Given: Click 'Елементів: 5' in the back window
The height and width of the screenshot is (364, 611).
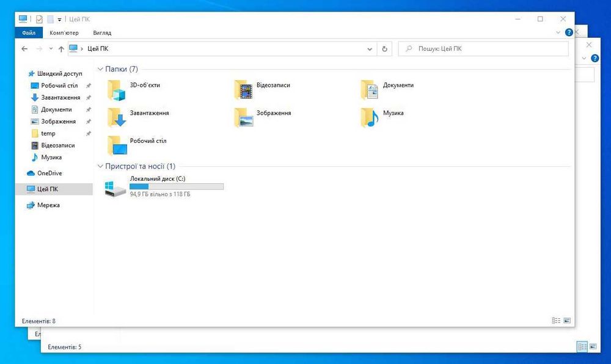Looking at the screenshot, I should [64, 347].
